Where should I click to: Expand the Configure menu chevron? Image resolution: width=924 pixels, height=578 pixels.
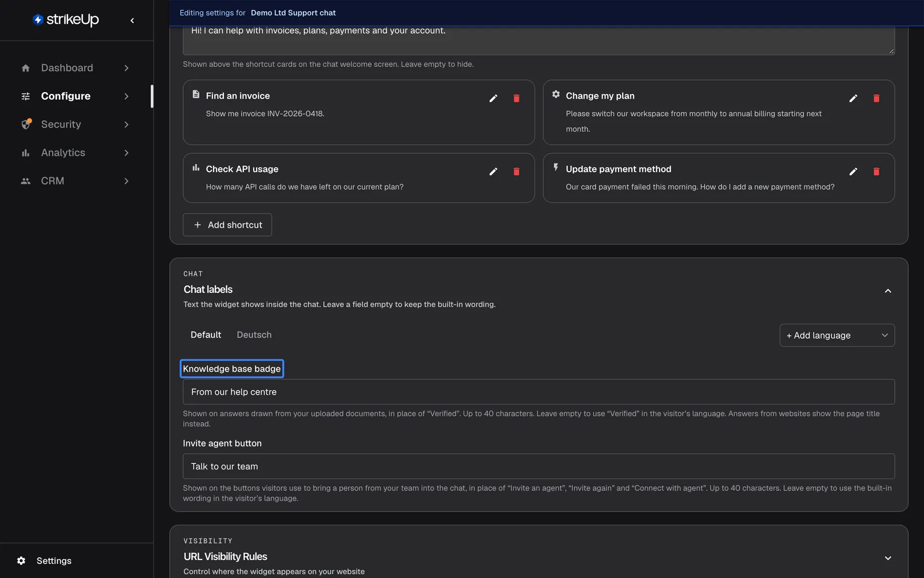[126, 96]
